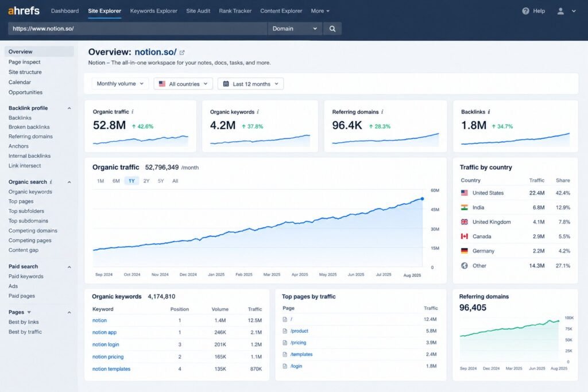Select Site Explorer tab

[x=105, y=11]
